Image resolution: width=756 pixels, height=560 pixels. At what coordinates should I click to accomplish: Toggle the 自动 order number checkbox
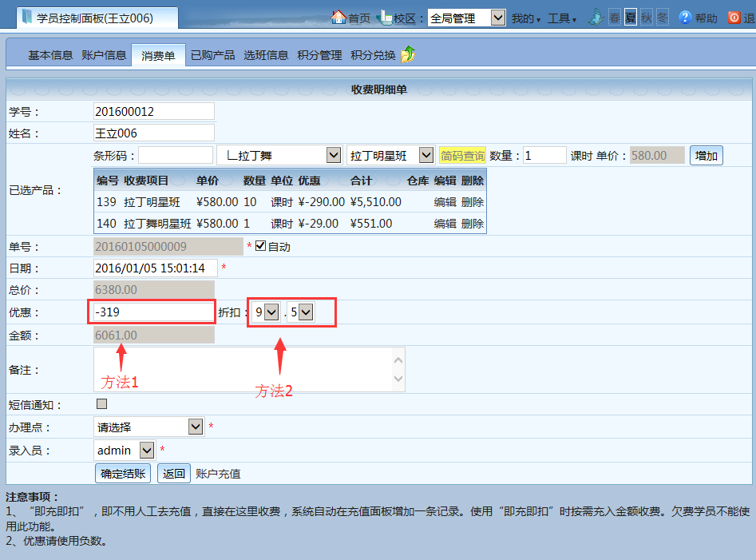tap(261, 246)
